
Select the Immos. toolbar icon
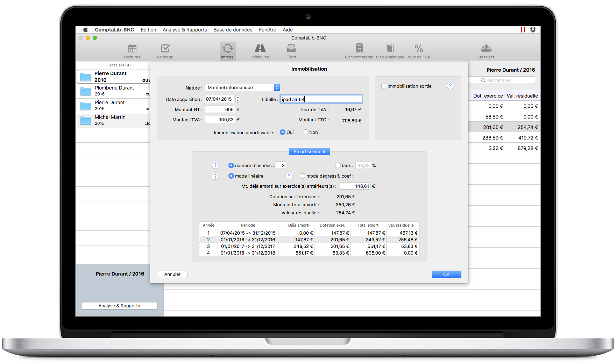coord(228,51)
